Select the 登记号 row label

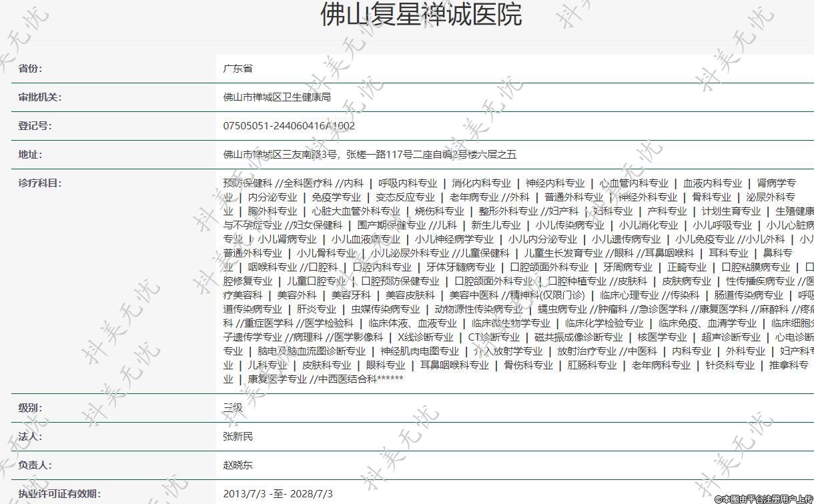(35, 126)
